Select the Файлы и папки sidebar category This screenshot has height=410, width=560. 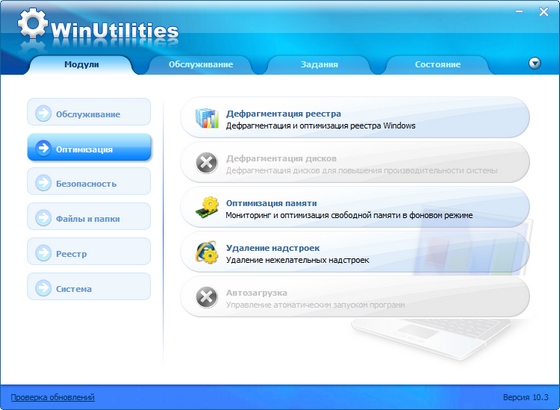tap(89, 216)
